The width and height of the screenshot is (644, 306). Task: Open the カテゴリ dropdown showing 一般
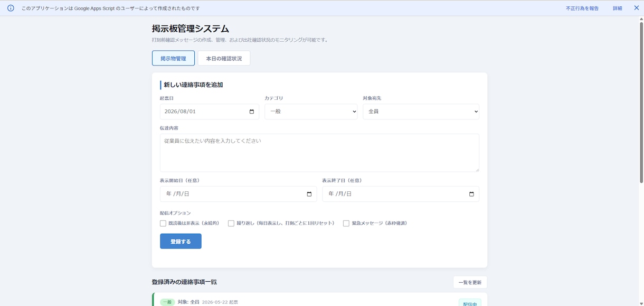(311, 112)
